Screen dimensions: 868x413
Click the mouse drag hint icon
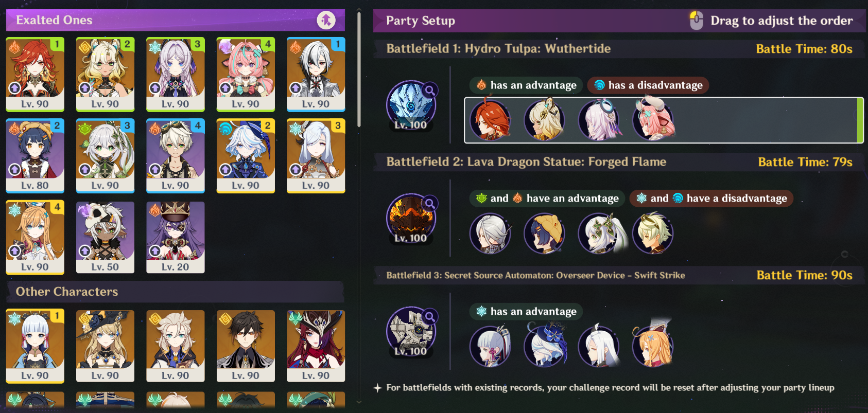pyautogui.click(x=696, y=21)
